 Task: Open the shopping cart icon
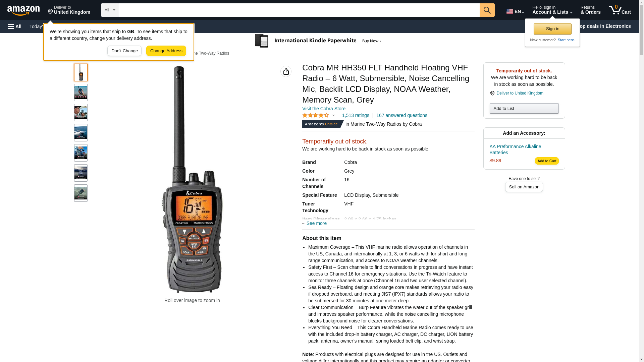pos(620,10)
